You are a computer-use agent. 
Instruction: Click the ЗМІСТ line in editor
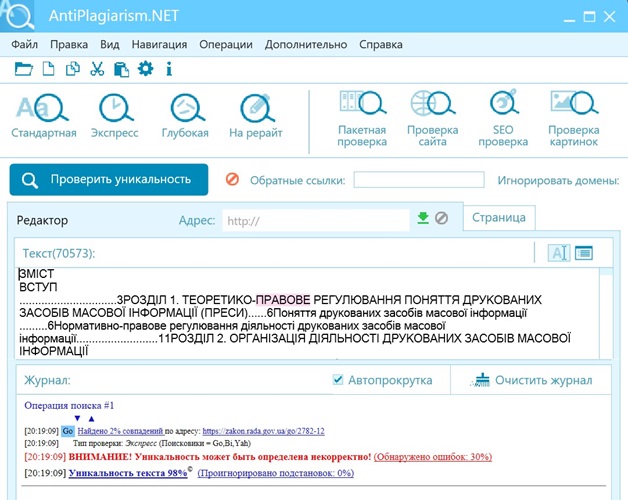point(36,274)
